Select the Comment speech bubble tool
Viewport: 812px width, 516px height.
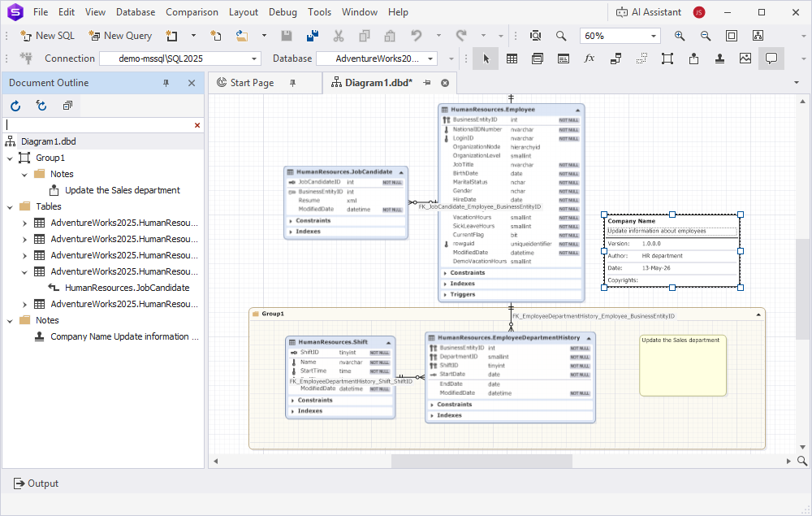(x=771, y=59)
